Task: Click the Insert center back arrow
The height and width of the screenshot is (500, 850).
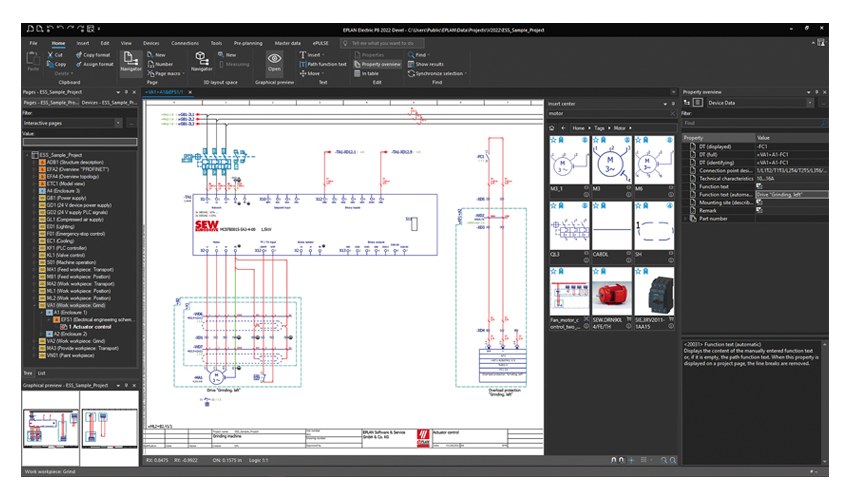Action: pyautogui.click(x=563, y=128)
